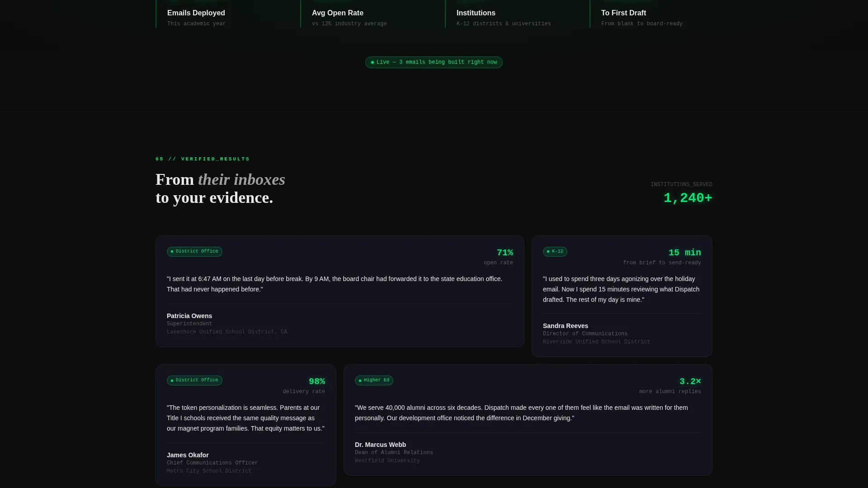Select James Okafor author name

[x=188, y=455]
